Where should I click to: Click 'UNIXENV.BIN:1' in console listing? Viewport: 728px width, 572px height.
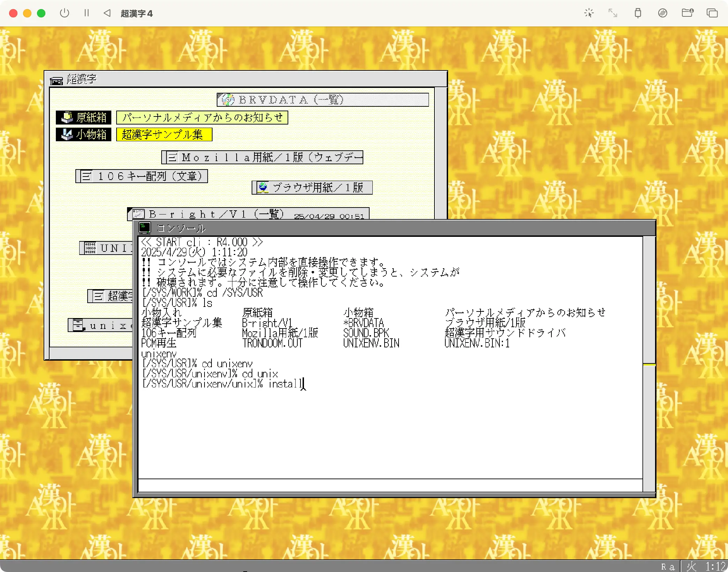(x=477, y=343)
